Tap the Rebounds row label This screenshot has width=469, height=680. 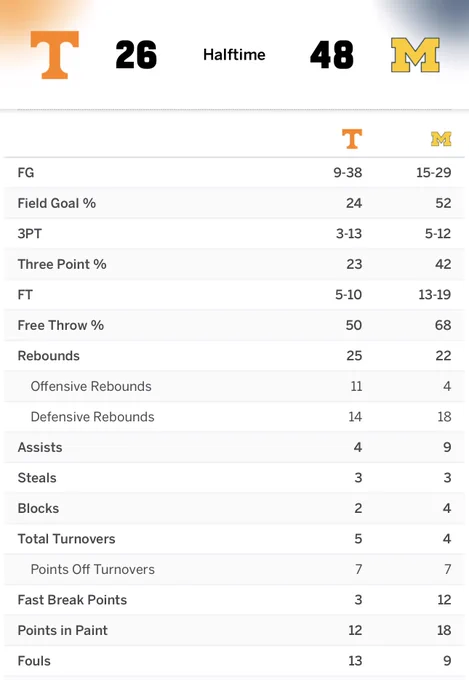(49, 356)
